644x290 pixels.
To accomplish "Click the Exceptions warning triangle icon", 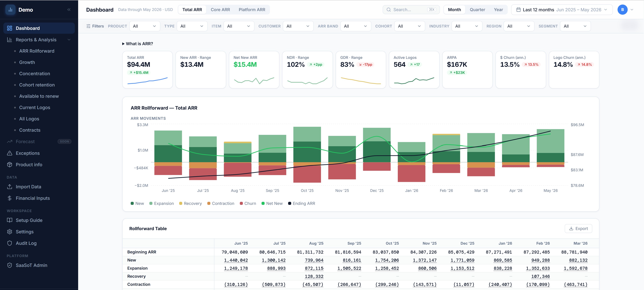I will [9, 153].
